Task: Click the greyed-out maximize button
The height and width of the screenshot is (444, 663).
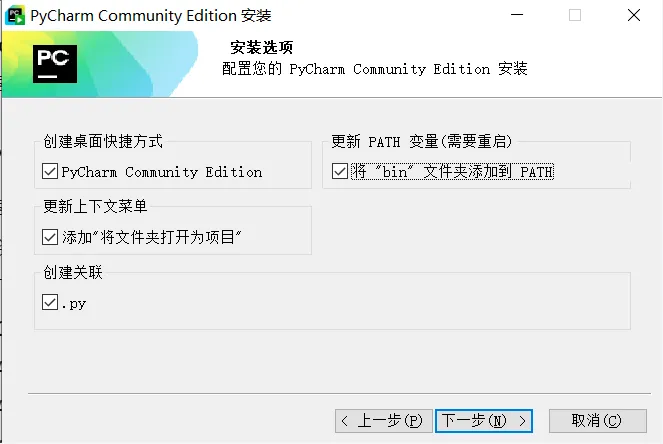Action: pos(575,15)
